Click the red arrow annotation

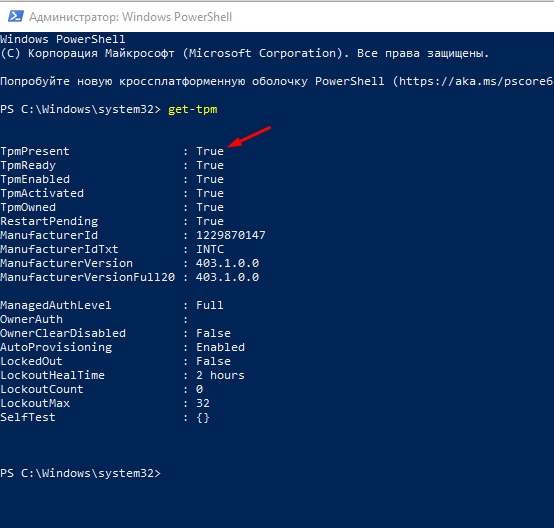click(x=249, y=136)
